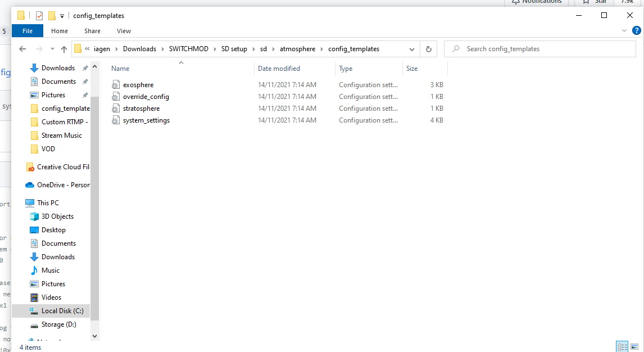
Task: Sort files by Size column
Action: 412,69
